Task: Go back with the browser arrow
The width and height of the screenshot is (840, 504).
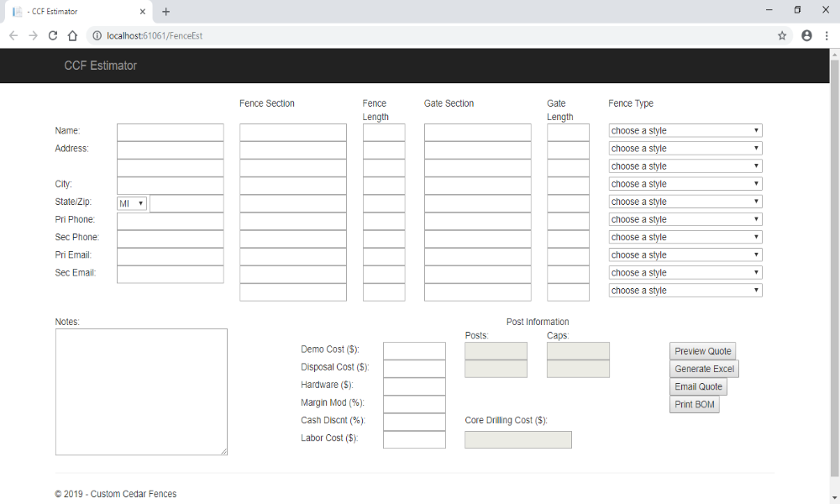Action: (x=13, y=36)
